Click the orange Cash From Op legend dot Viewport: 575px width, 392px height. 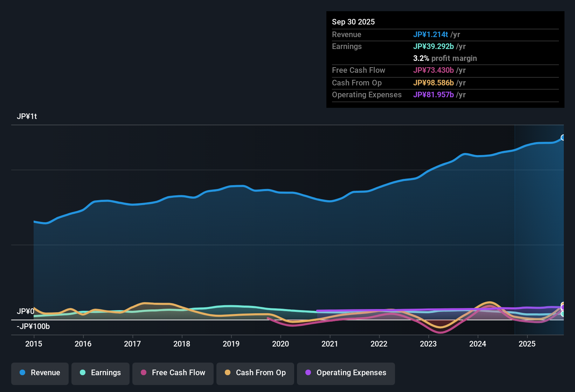228,373
